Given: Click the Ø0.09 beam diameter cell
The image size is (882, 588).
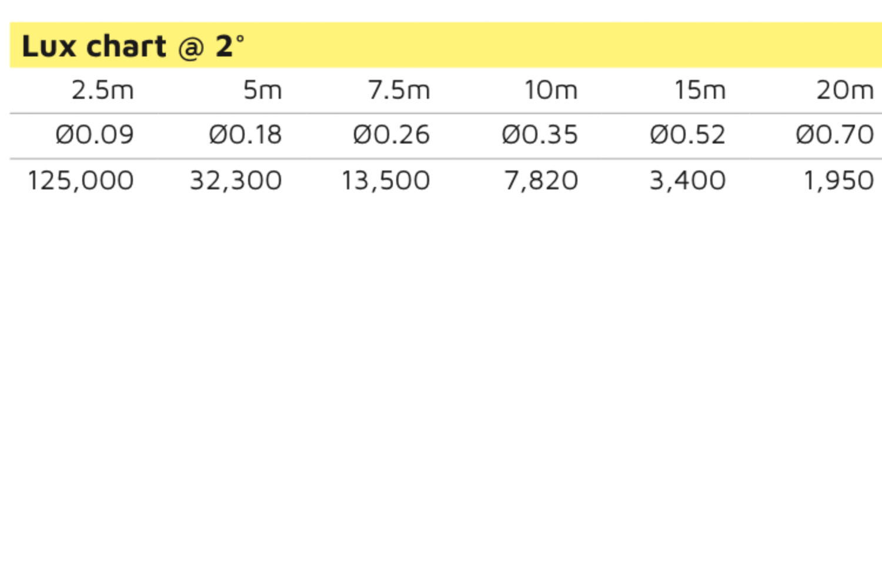Looking at the screenshot, I should click(95, 135).
